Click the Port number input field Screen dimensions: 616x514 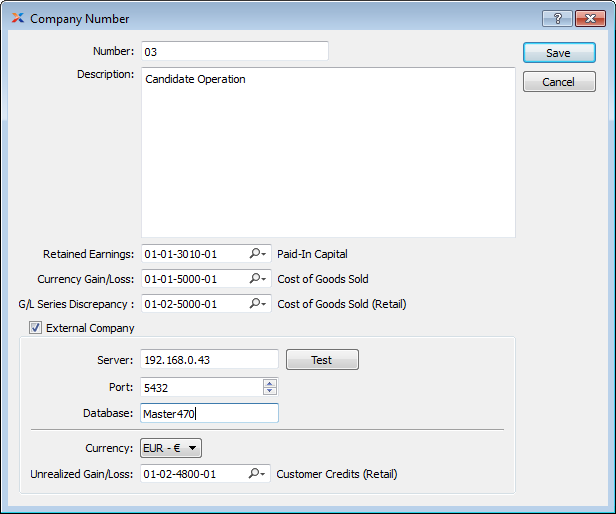pos(201,387)
